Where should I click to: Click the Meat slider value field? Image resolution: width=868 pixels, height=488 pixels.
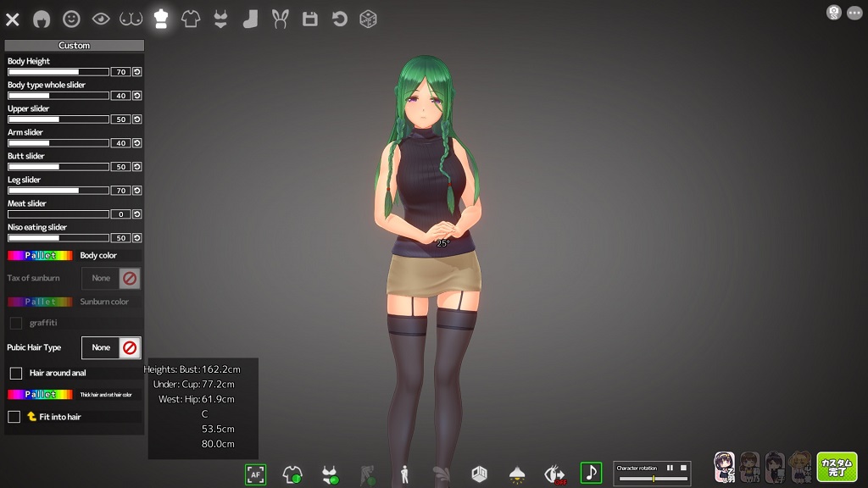pyautogui.click(x=120, y=214)
